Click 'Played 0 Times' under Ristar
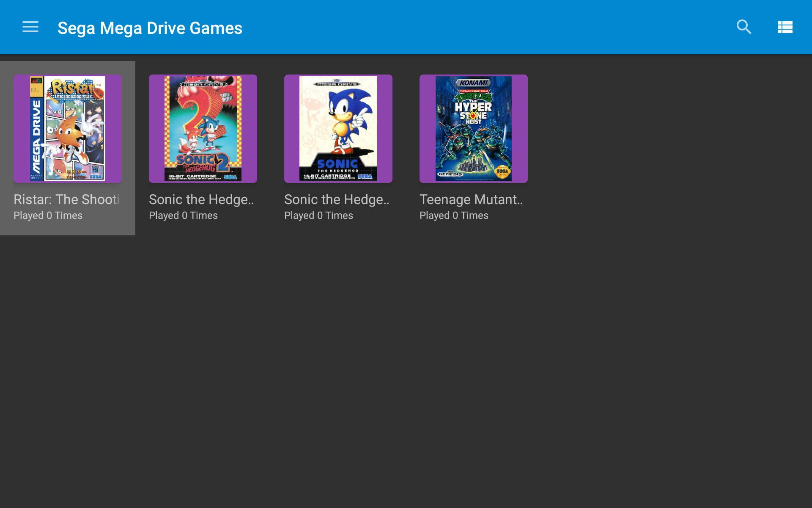 click(x=48, y=215)
